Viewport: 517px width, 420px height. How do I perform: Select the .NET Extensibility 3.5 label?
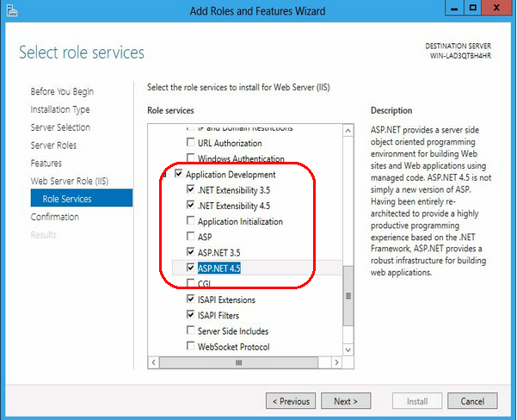(234, 190)
